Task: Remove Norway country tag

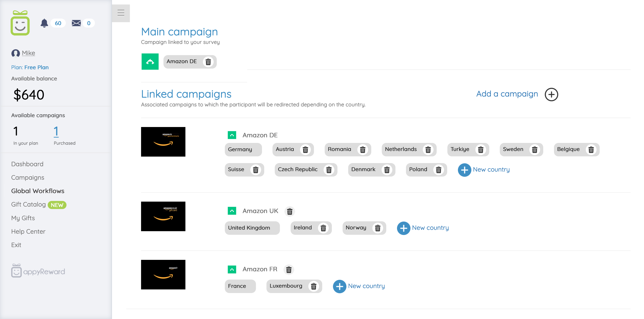Action: point(378,228)
